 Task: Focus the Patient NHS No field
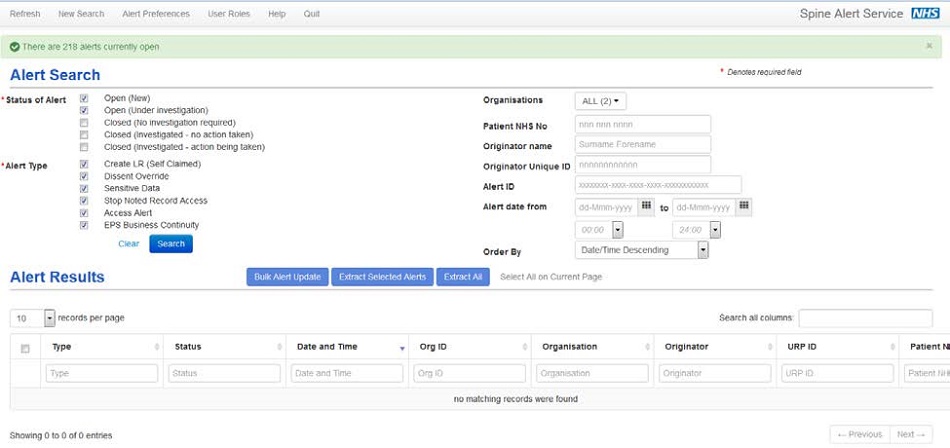tap(643, 125)
